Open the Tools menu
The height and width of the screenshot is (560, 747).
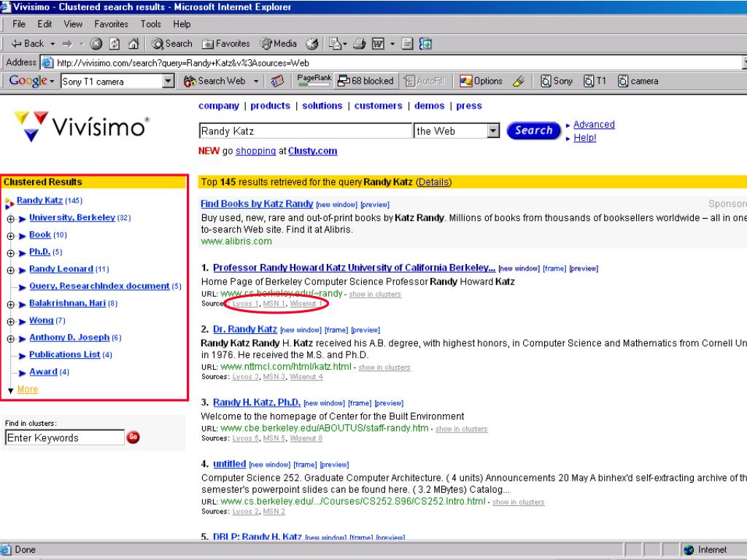(150, 24)
